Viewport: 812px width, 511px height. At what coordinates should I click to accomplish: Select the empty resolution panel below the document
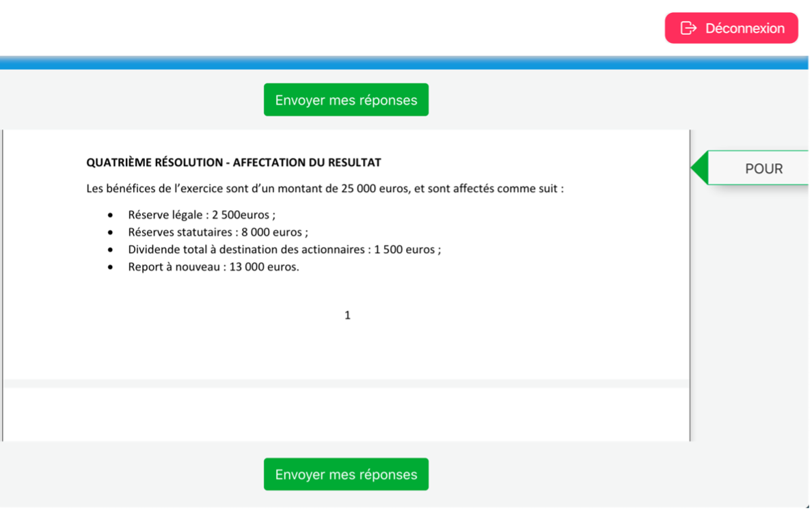(x=347, y=413)
